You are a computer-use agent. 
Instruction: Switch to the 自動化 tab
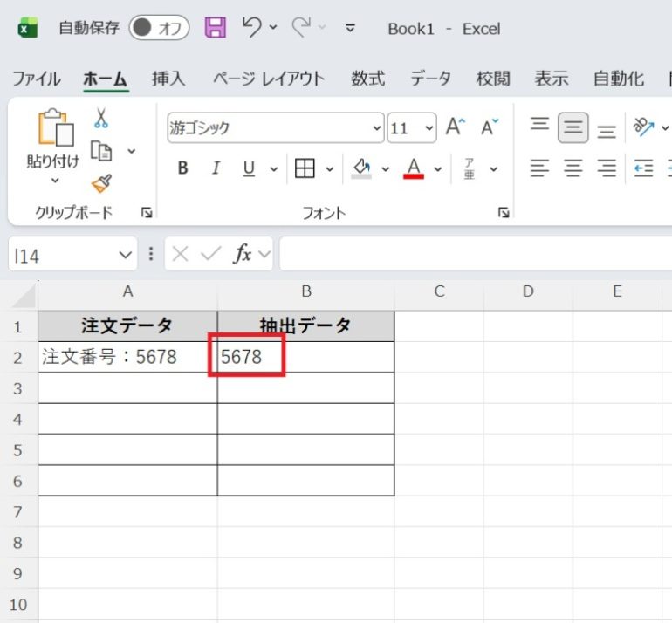click(619, 79)
